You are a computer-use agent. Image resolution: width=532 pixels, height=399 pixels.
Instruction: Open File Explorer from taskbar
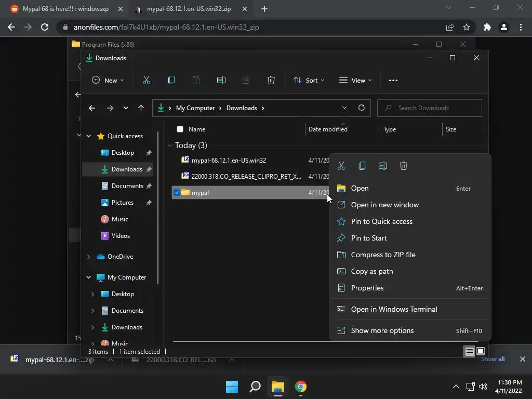277,387
